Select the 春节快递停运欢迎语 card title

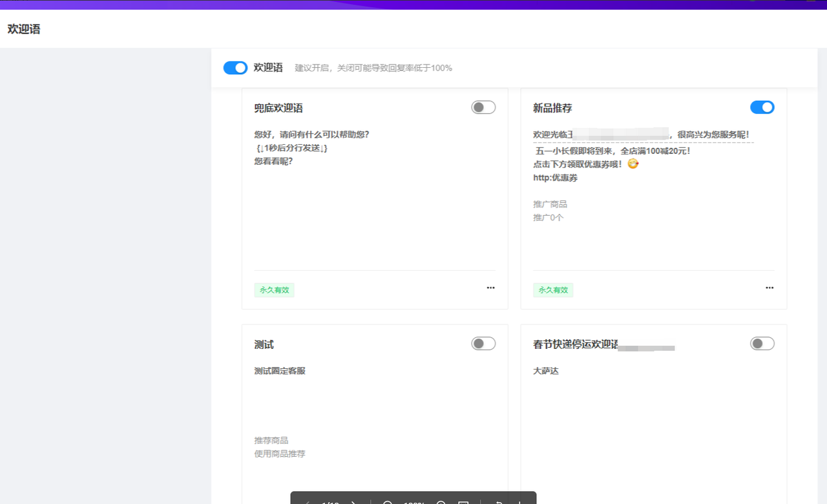coord(576,345)
